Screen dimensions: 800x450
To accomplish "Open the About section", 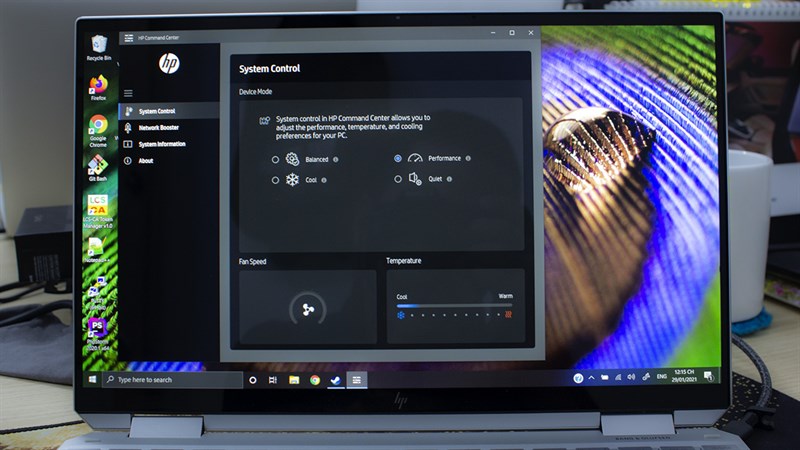I will tap(169, 161).
